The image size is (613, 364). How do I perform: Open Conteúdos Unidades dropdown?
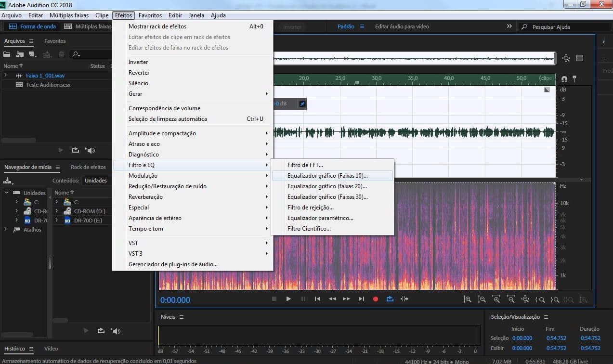[x=96, y=181]
